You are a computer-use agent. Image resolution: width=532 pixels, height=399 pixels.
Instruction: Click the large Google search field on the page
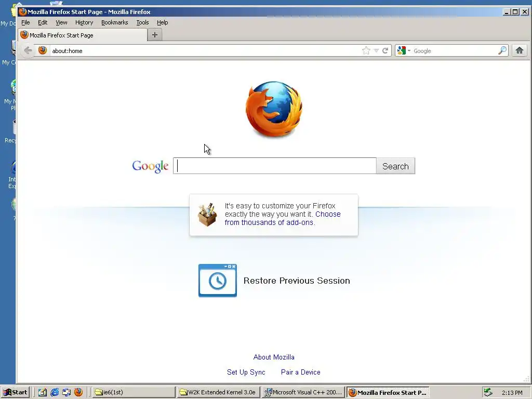pyautogui.click(x=274, y=166)
